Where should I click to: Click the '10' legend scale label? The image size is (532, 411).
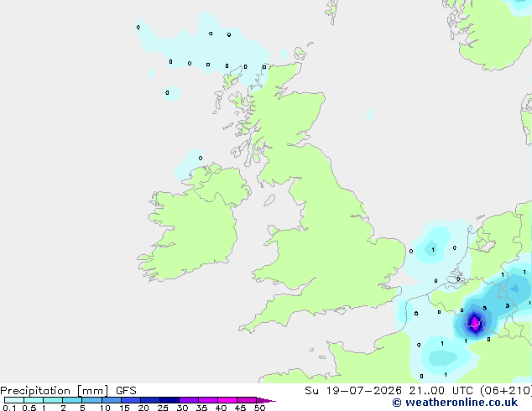(x=105, y=408)
